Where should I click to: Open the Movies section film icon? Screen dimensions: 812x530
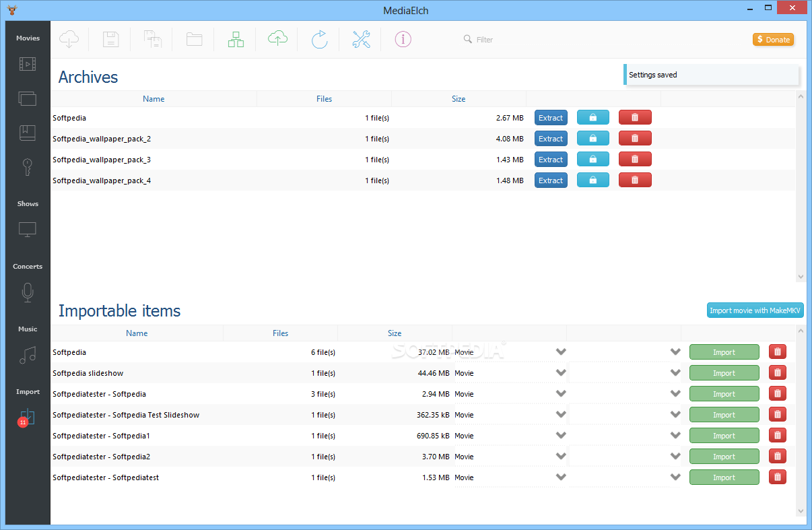[x=28, y=65]
